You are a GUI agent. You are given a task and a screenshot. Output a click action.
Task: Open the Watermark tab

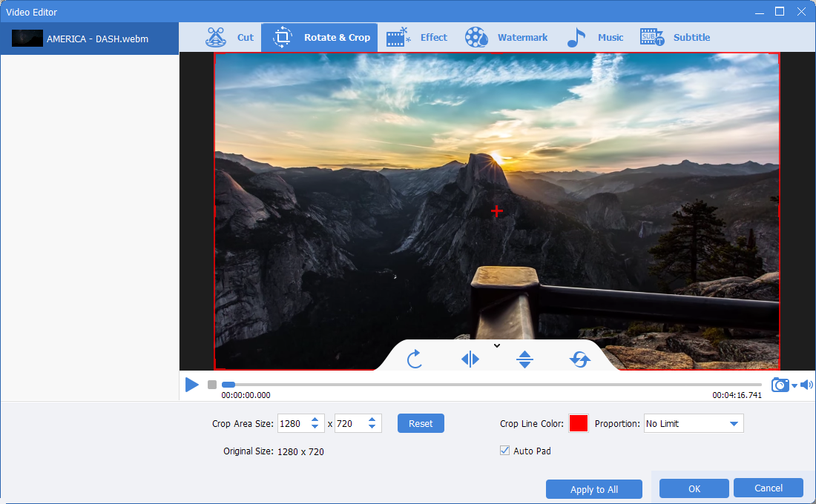pyautogui.click(x=507, y=38)
